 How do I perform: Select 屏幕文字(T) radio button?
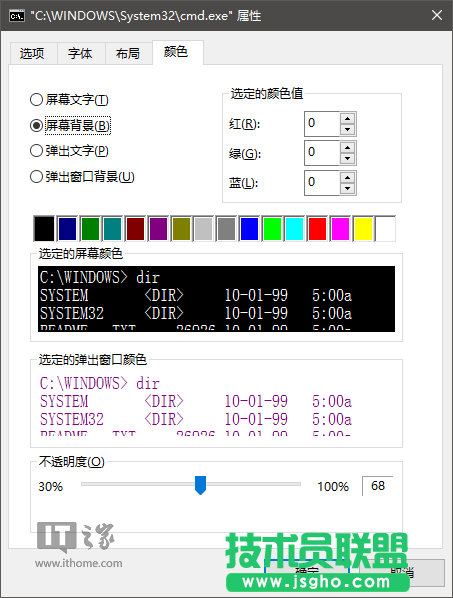[69, 100]
